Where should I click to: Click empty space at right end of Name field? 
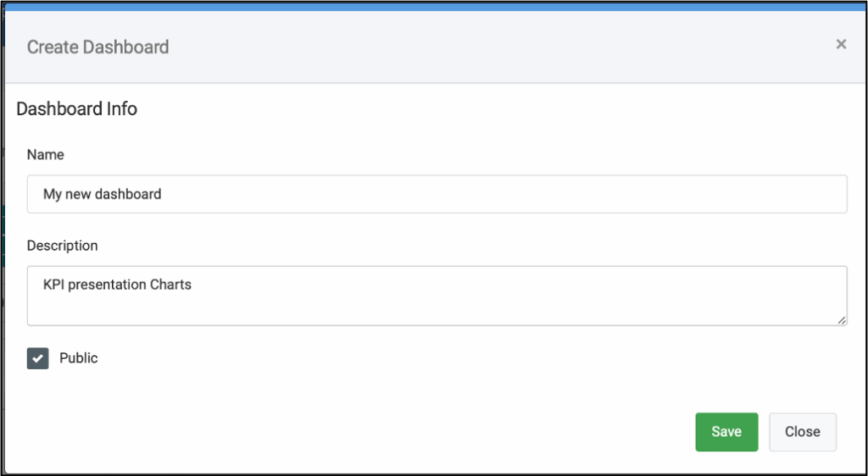pos(763,194)
